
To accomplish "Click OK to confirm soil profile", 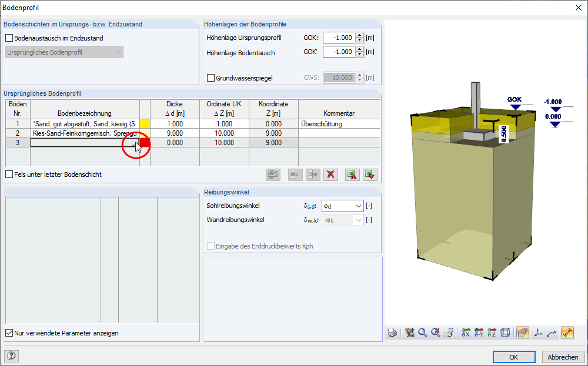I will (514, 357).
